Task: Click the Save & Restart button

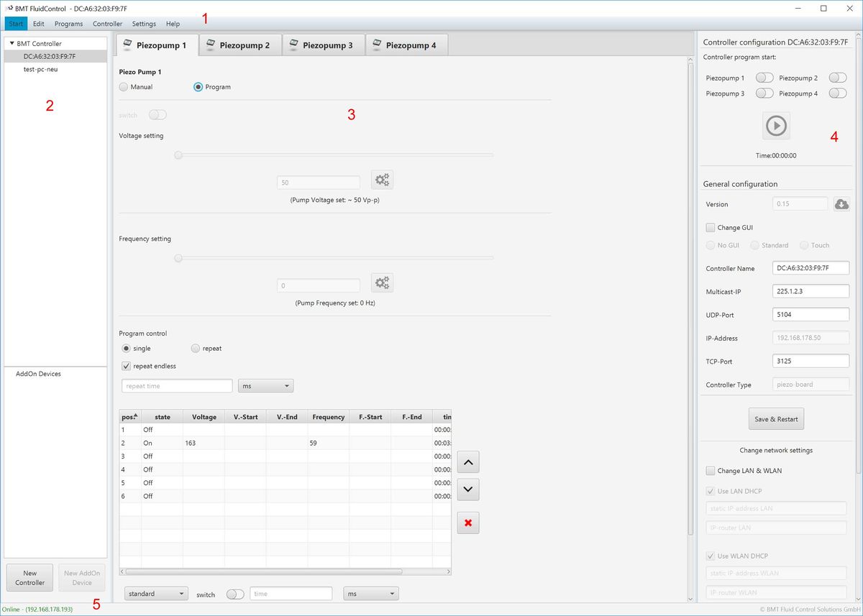Action: [x=776, y=419]
